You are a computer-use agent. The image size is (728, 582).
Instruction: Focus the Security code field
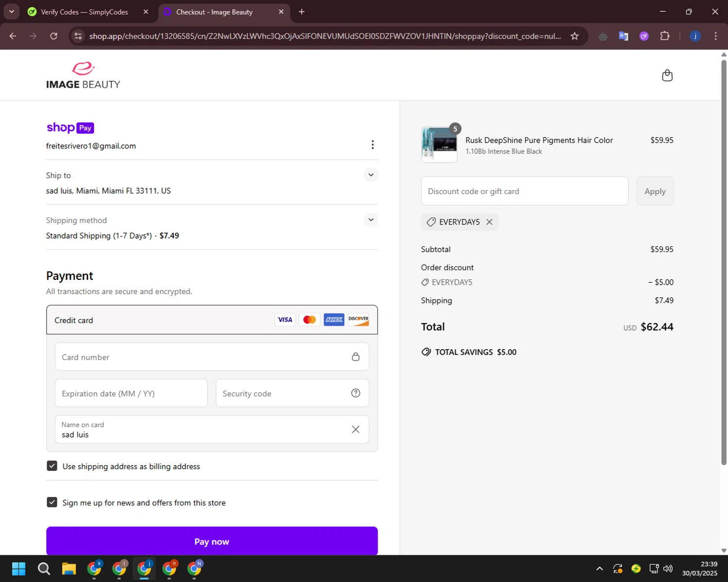tap(292, 393)
